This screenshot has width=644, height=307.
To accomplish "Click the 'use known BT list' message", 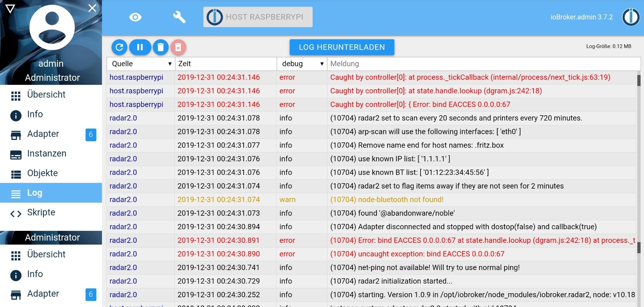I will pos(409,172).
